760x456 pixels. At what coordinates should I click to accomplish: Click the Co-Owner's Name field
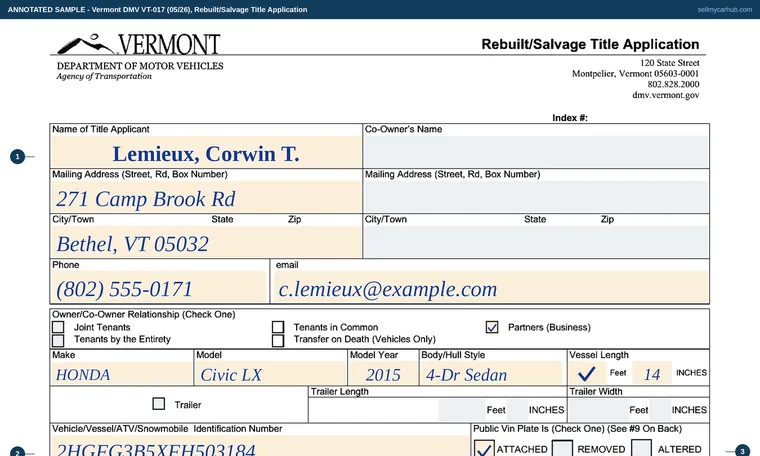(536, 152)
